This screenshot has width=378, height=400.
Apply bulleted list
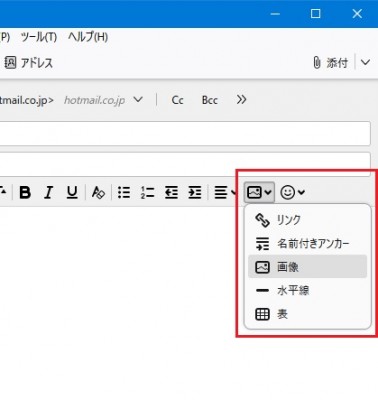pyautogui.click(x=124, y=192)
